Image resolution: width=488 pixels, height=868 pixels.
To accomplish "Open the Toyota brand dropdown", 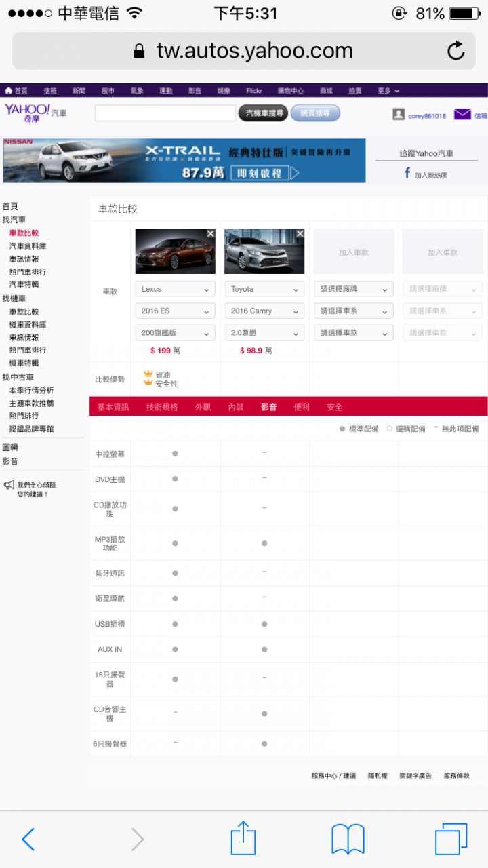I will pos(265,289).
